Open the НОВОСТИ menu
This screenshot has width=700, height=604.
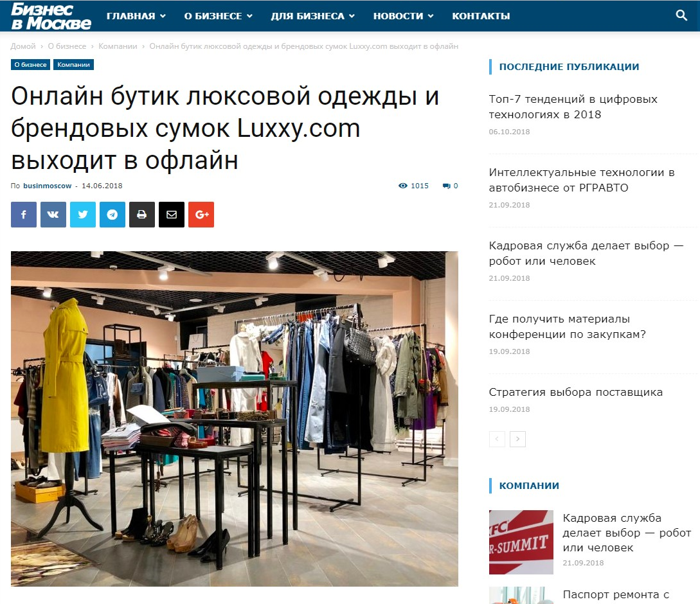tap(403, 16)
